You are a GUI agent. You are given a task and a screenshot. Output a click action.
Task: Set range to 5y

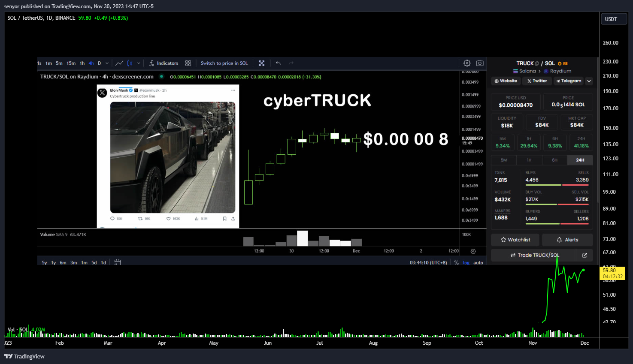pos(44,263)
